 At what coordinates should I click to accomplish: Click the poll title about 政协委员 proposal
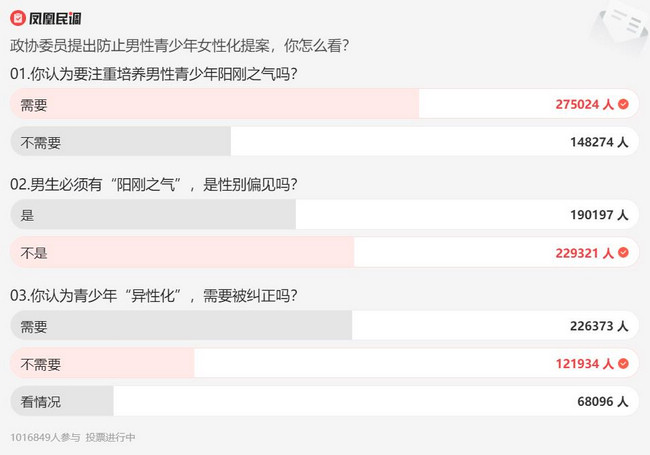[x=179, y=46]
